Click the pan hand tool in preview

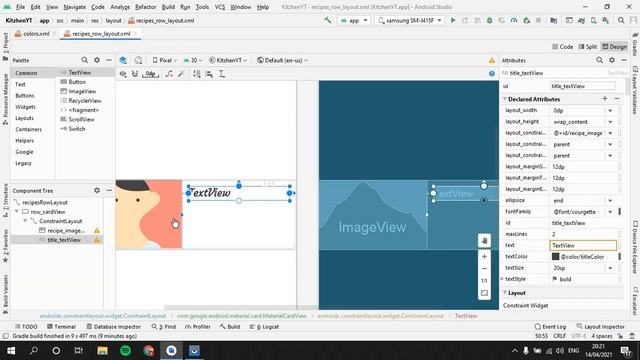click(x=484, y=240)
